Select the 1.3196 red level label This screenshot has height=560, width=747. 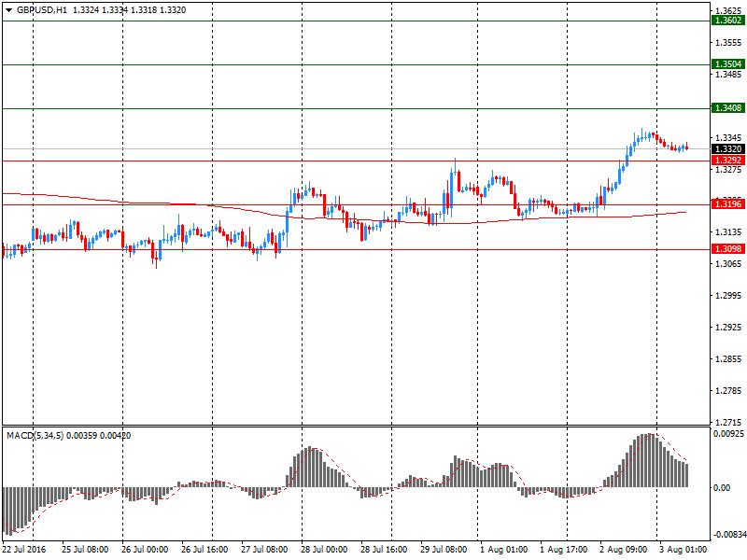click(728, 204)
